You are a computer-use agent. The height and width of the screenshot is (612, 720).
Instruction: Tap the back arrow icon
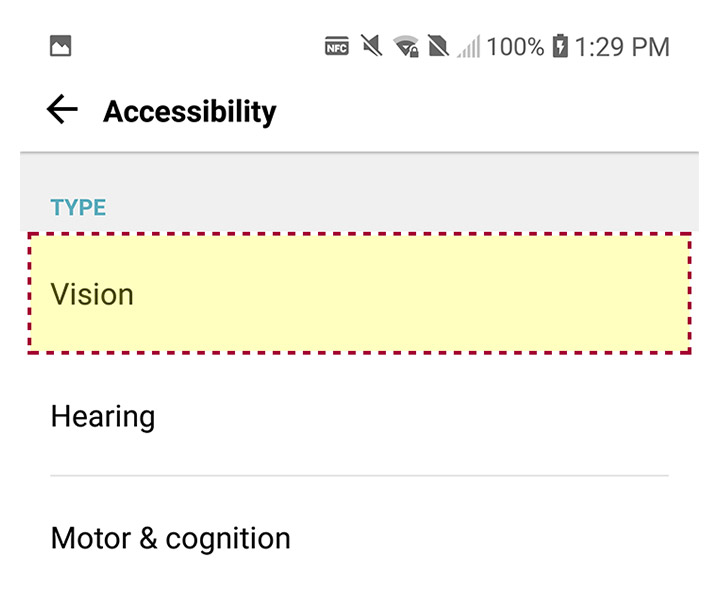pos(62,109)
